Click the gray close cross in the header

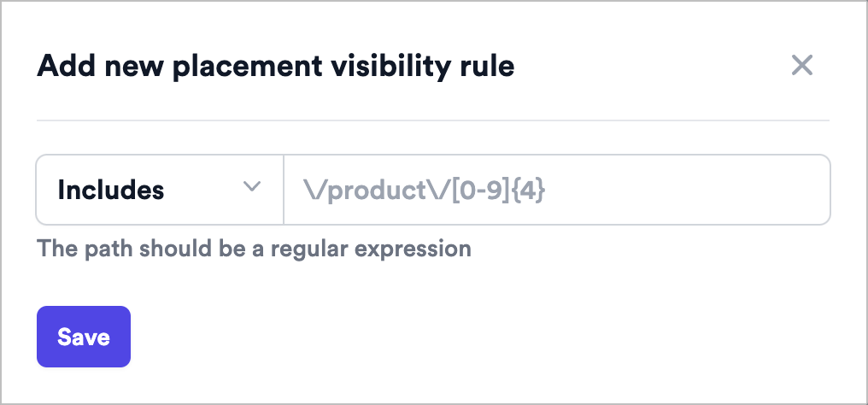click(801, 65)
